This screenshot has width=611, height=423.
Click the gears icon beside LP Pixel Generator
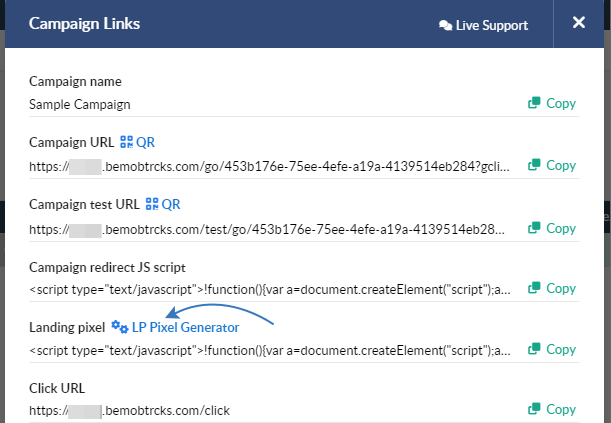(120, 327)
